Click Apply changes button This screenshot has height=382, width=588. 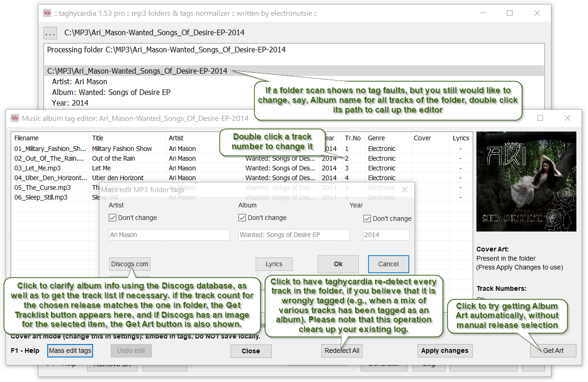click(445, 351)
